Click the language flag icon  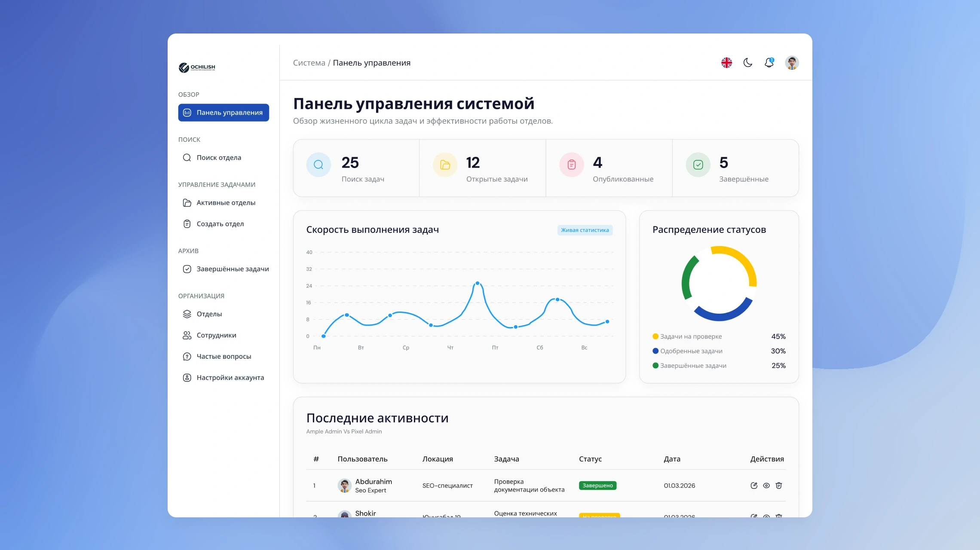pos(726,63)
